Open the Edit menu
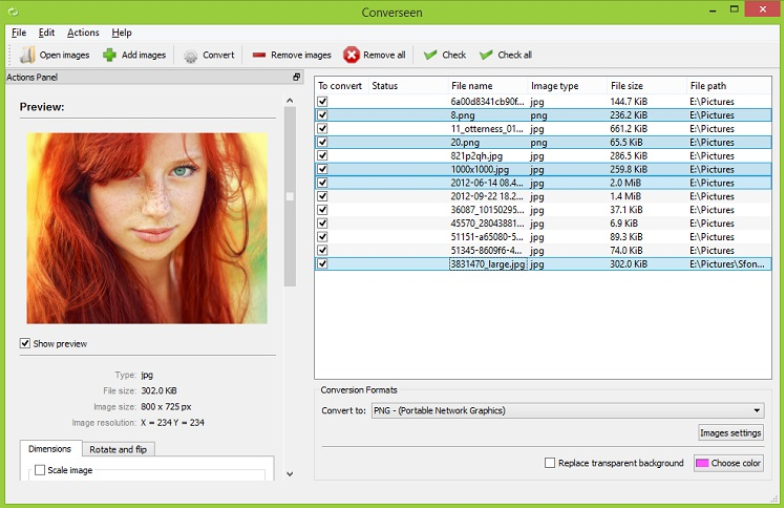The width and height of the screenshot is (784, 508). tap(47, 33)
